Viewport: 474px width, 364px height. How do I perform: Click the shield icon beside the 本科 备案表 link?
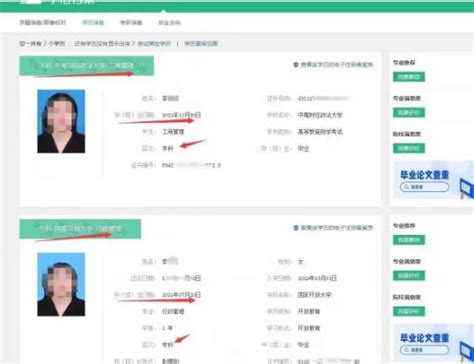tap(296, 65)
